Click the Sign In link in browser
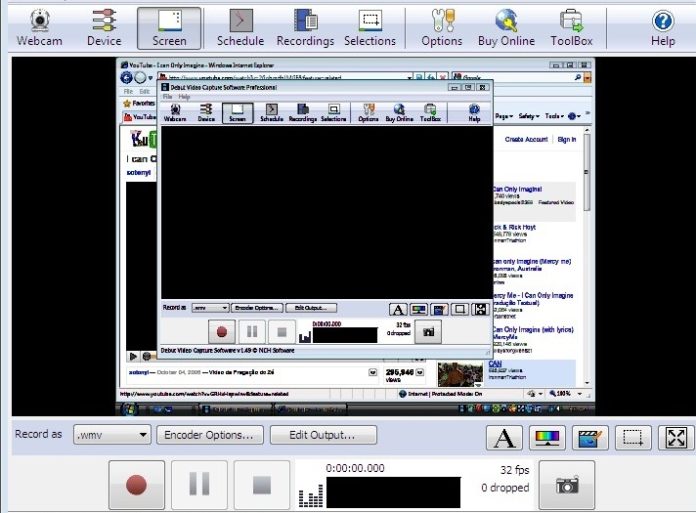This screenshot has width=696, height=513. coord(567,139)
